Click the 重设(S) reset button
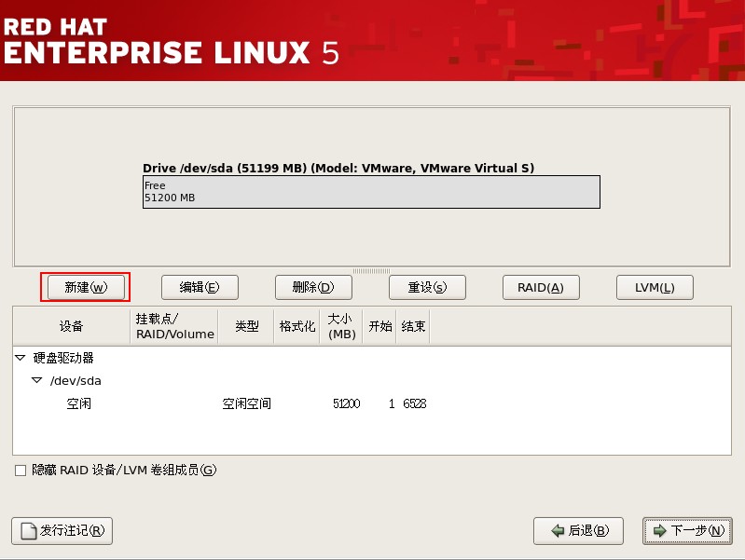The width and height of the screenshot is (745, 560). point(427,287)
